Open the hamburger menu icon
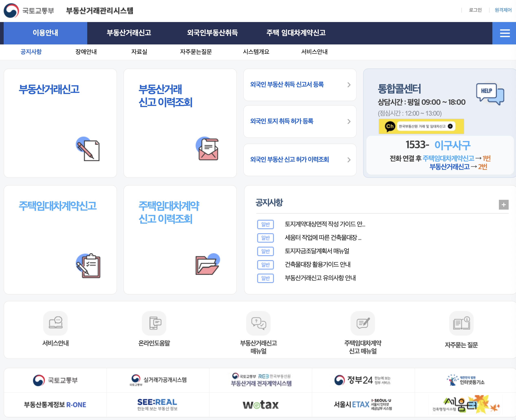Viewport: 516px width, 420px height. click(505, 33)
